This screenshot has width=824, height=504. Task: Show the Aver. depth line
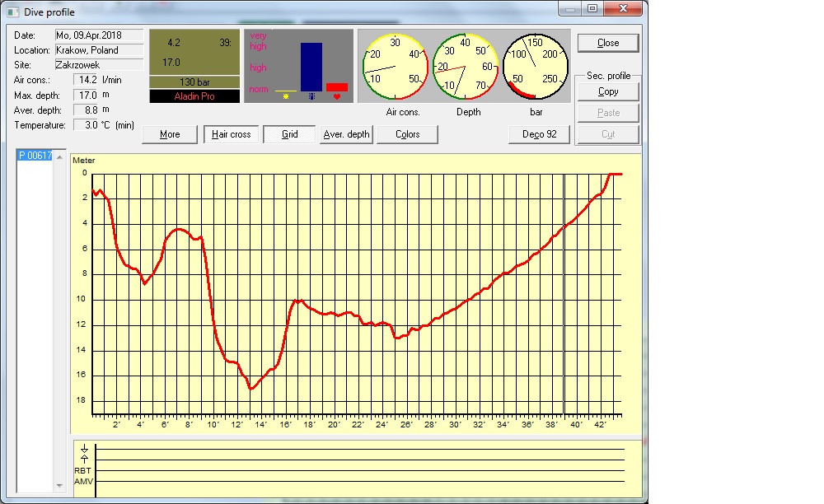346,134
